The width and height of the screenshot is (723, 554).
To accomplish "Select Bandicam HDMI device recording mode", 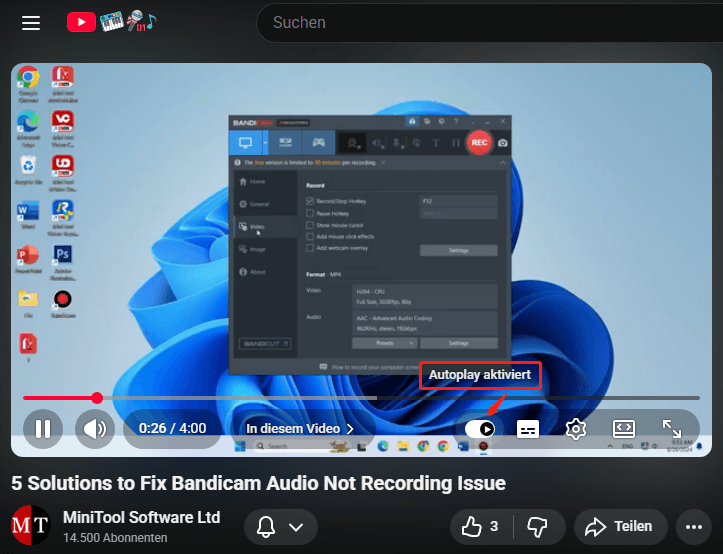I will click(x=285, y=143).
